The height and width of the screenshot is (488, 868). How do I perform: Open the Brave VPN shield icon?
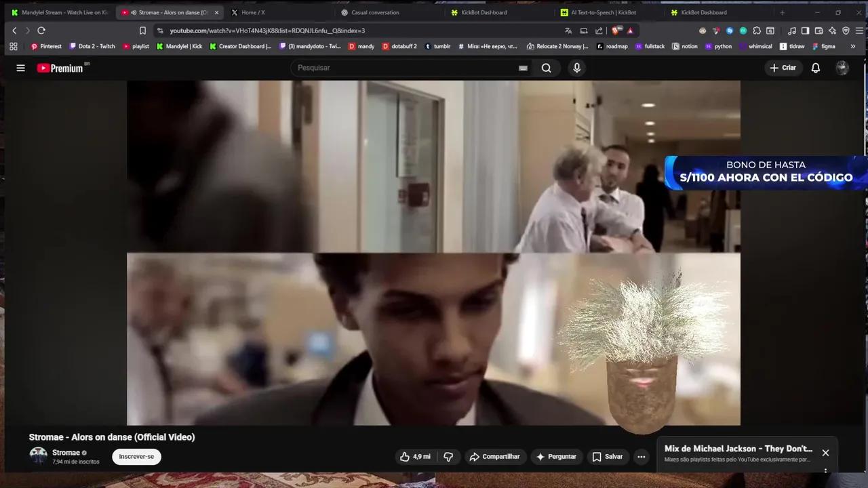click(x=846, y=30)
